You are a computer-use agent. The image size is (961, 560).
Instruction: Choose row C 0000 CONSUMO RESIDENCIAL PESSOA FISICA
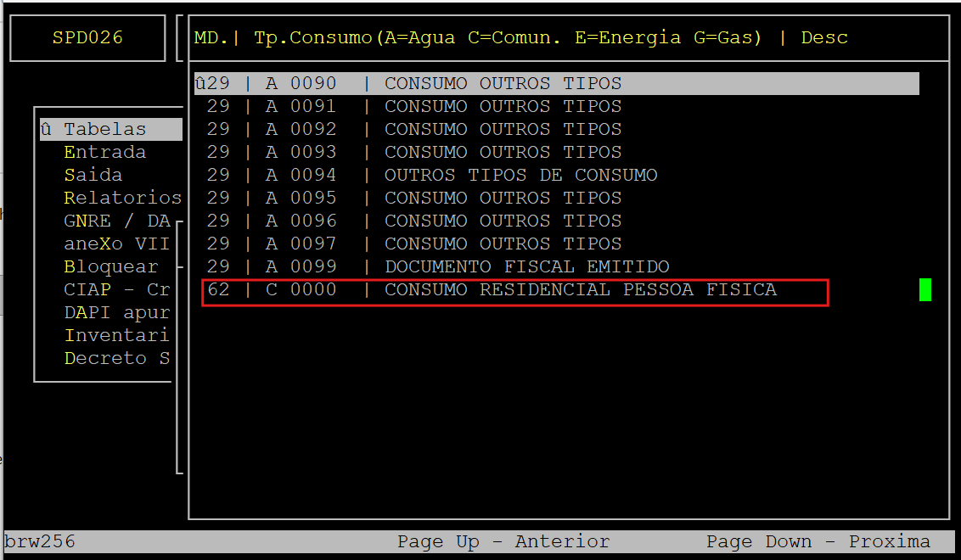(x=514, y=290)
